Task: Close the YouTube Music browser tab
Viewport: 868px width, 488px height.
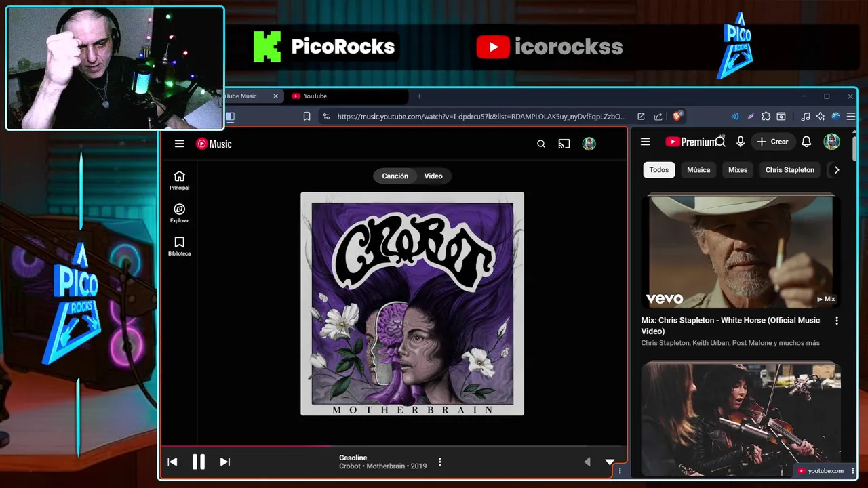Action: point(275,96)
